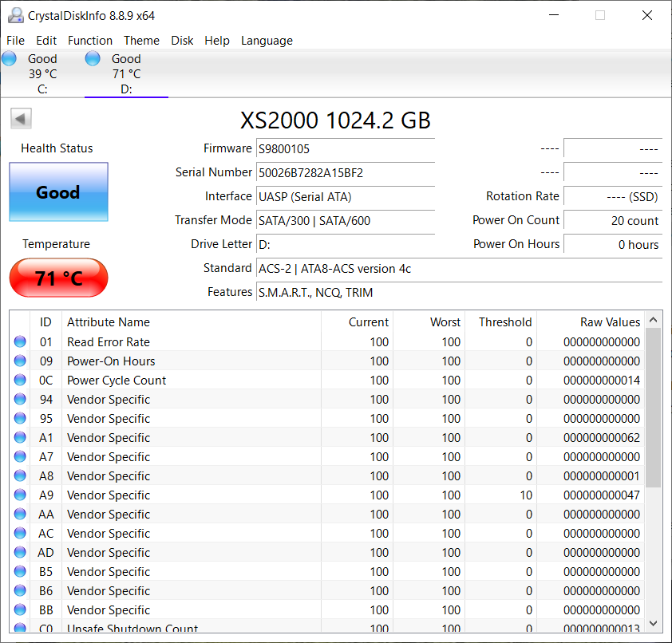The image size is (672, 643).
Task: Click the CrystalDiskInfo app icon in title bar
Action: coord(15,15)
